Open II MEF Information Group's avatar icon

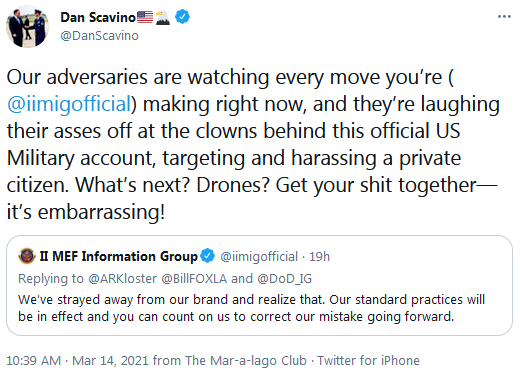(27, 256)
